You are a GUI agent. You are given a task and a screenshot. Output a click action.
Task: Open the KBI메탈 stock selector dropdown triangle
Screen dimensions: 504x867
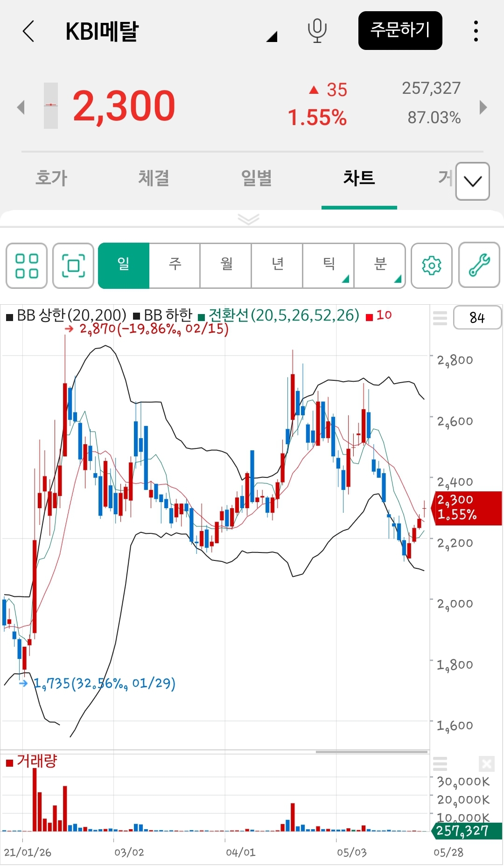point(272,37)
